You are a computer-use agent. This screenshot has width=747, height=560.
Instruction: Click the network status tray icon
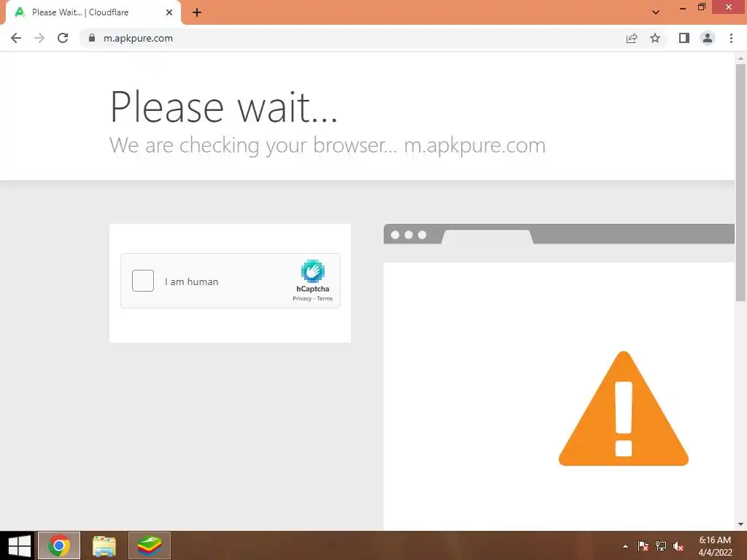pyautogui.click(x=661, y=546)
